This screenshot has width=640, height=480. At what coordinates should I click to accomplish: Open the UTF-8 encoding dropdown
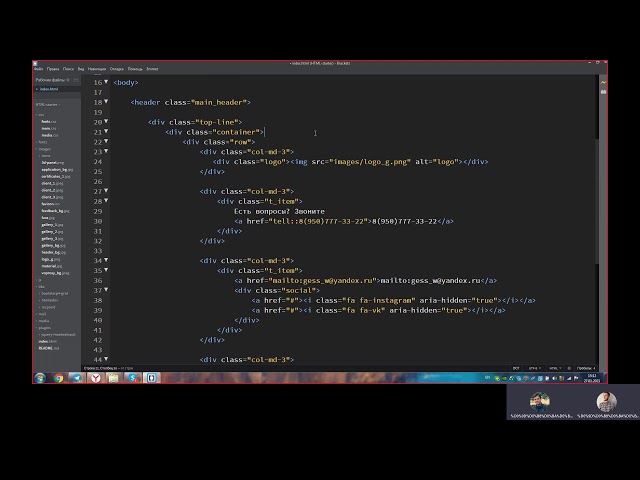(534, 368)
